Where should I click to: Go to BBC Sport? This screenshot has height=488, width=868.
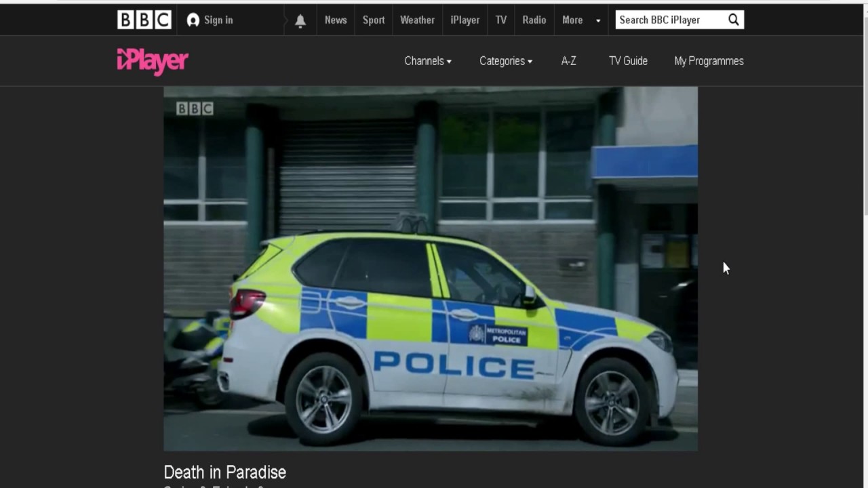tap(374, 20)
